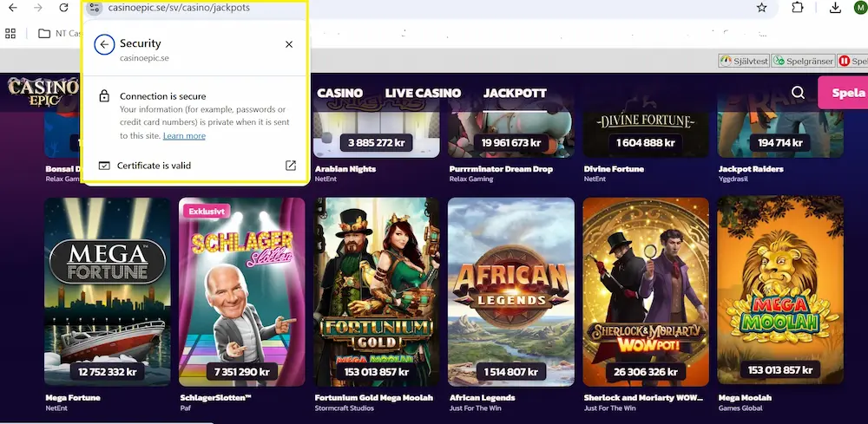This screenshot has height=424, width=868.
Task: Click the SchlagerSlotten™ title text
Action: click(x=216, y=397)
